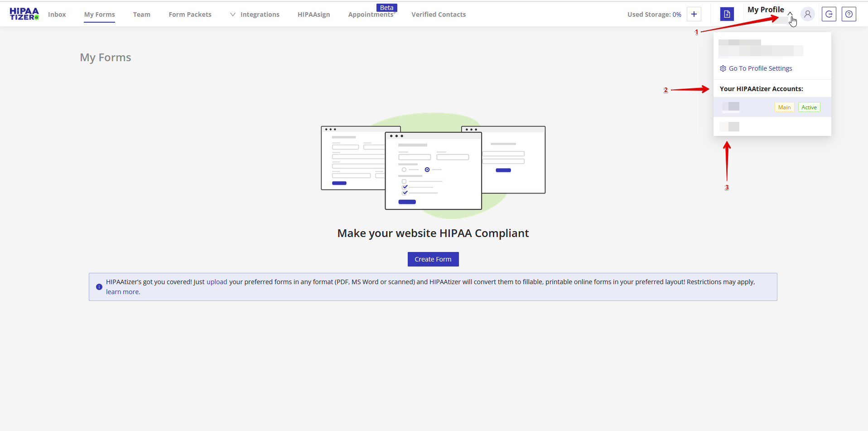The height and width of the screenshot is (431, 868).
Task: Click the HIPAAtizer logo
Action: 24,14
